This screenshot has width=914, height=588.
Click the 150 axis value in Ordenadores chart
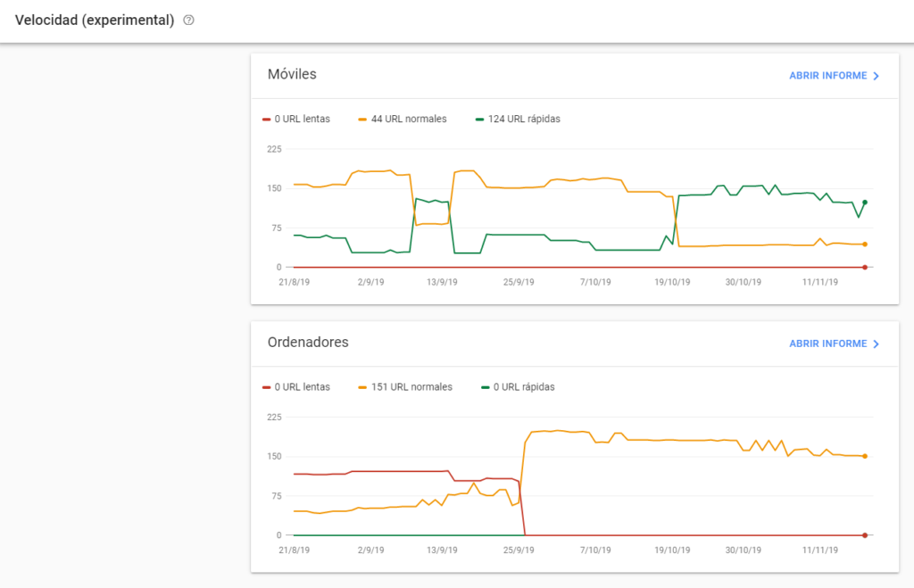tap(274, 456)
